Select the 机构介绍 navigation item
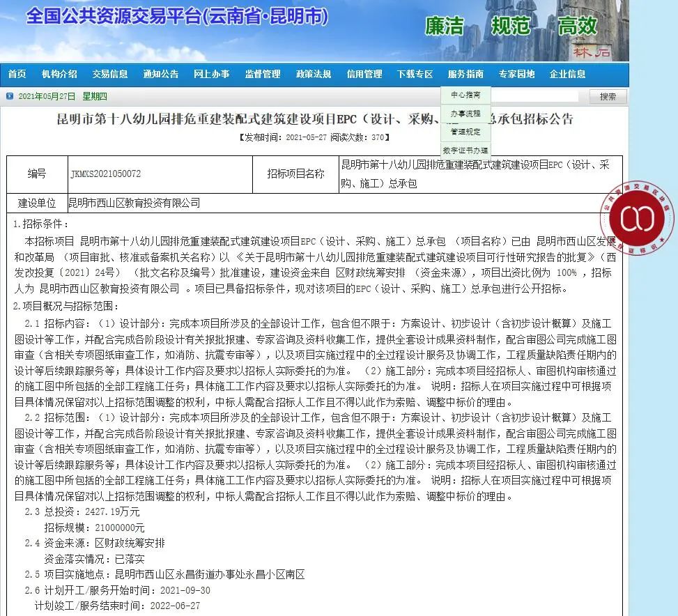The width and height of the screenshot is (678, 616). (x=60, y=75)
